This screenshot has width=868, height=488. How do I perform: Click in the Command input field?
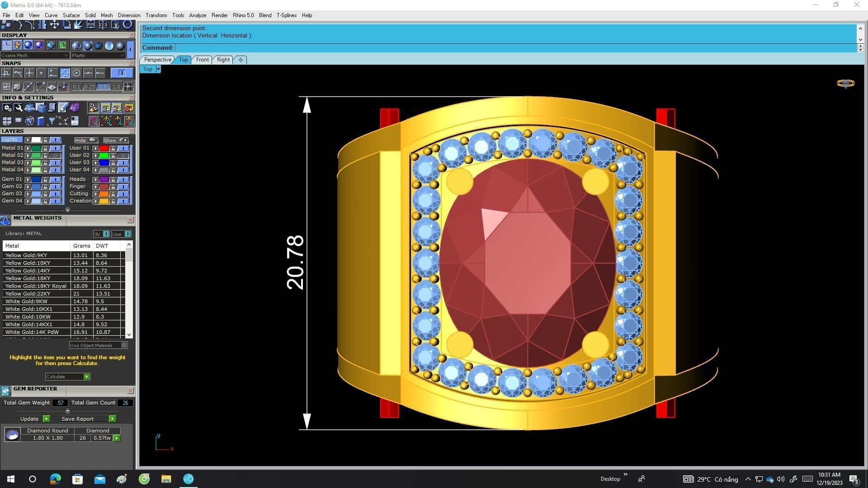(x=515, y=48)
